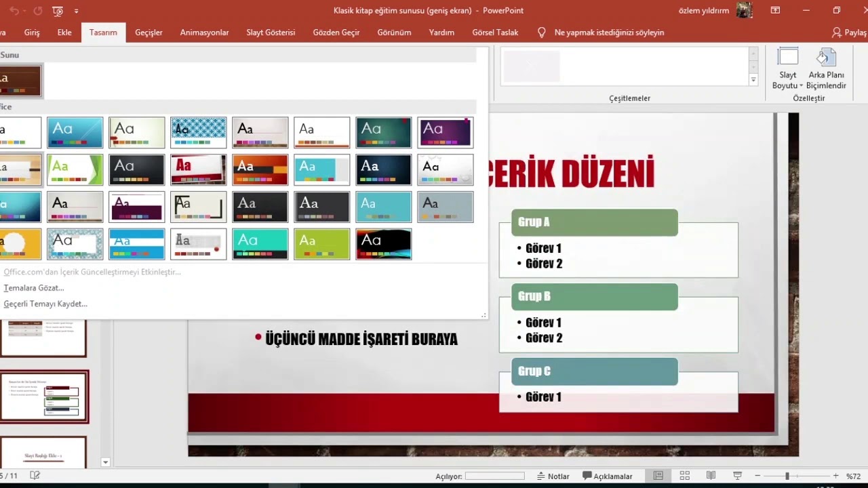Select the blue diamond-pattern theme

199,133
